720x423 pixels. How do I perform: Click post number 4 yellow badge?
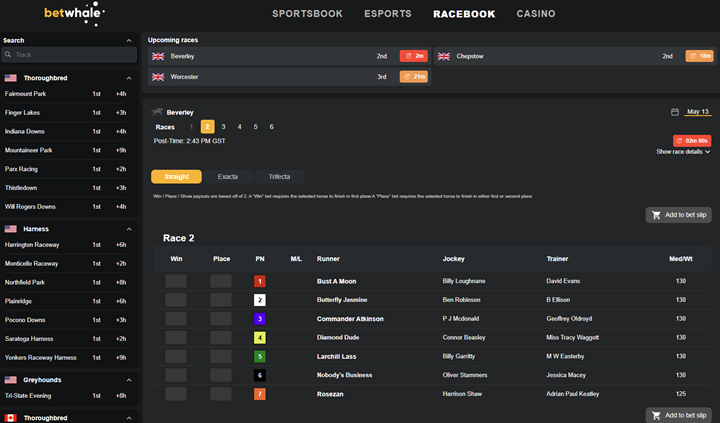[260, 338]
